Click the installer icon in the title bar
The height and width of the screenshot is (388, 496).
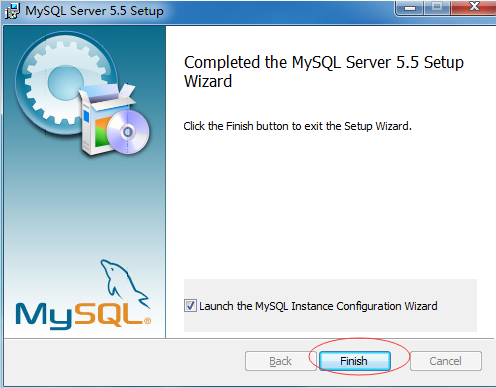pos(12,11)
